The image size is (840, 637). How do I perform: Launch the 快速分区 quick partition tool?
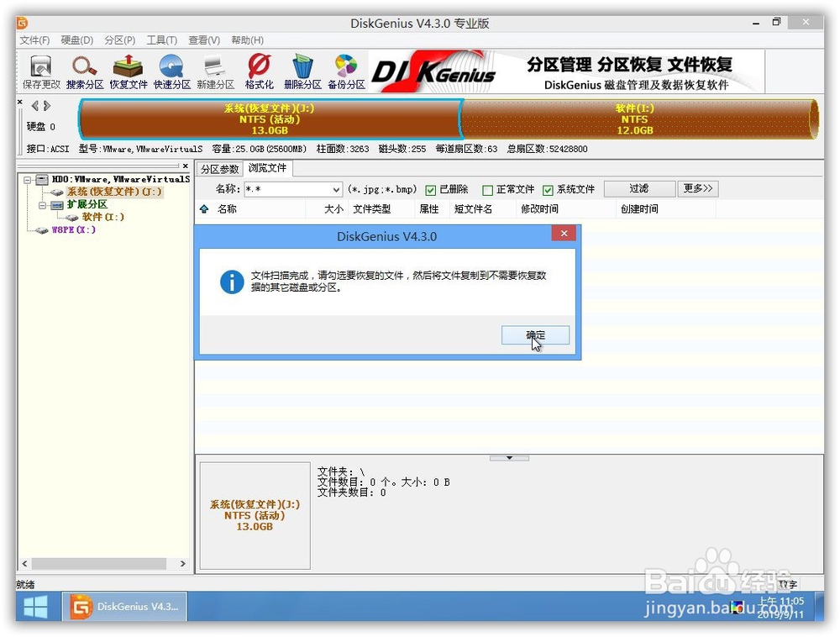[171, 71]
